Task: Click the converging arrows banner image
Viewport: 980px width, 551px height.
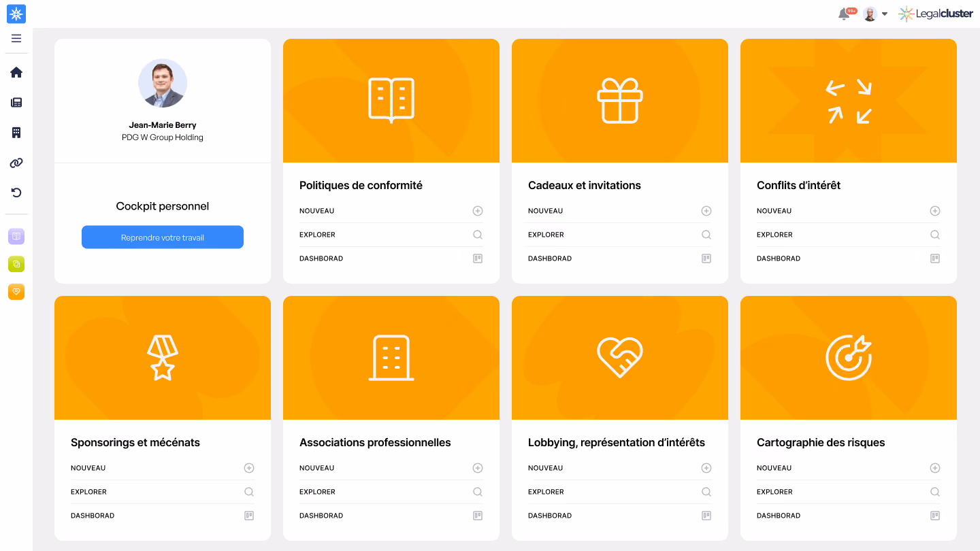Action: point(849,101)
